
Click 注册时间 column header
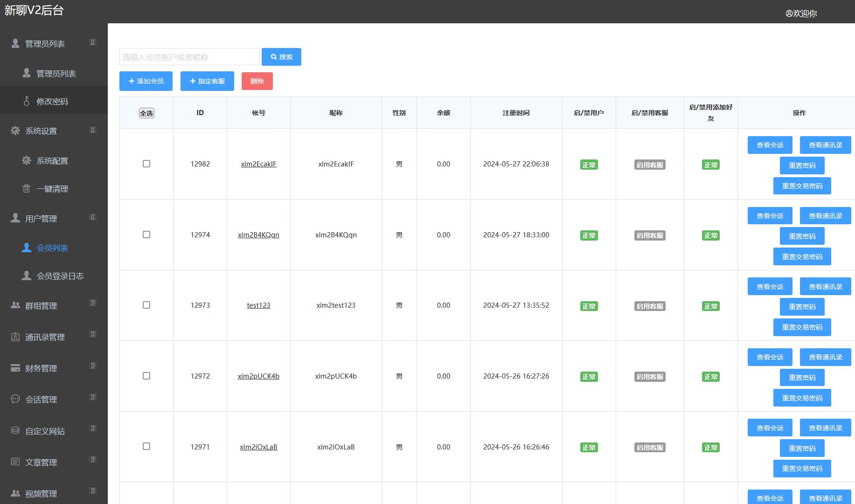(x=516, y=113)
